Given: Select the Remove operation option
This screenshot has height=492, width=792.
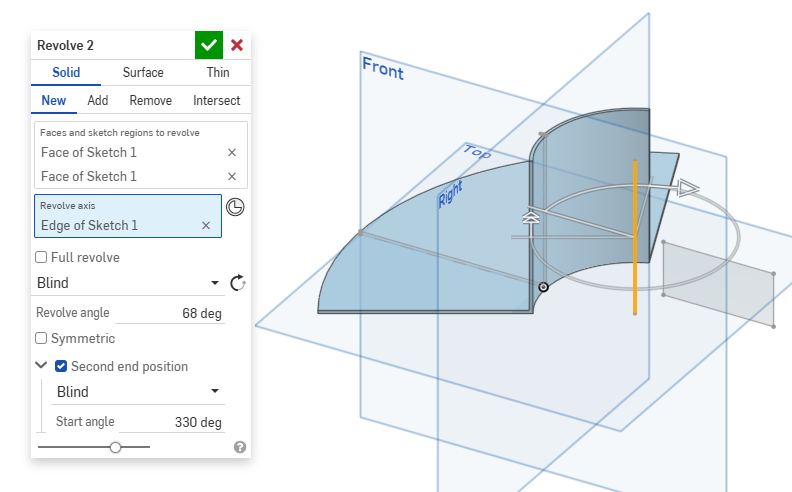Looking at the screenshot, I should pyautogui.click(x=150, y=100).
